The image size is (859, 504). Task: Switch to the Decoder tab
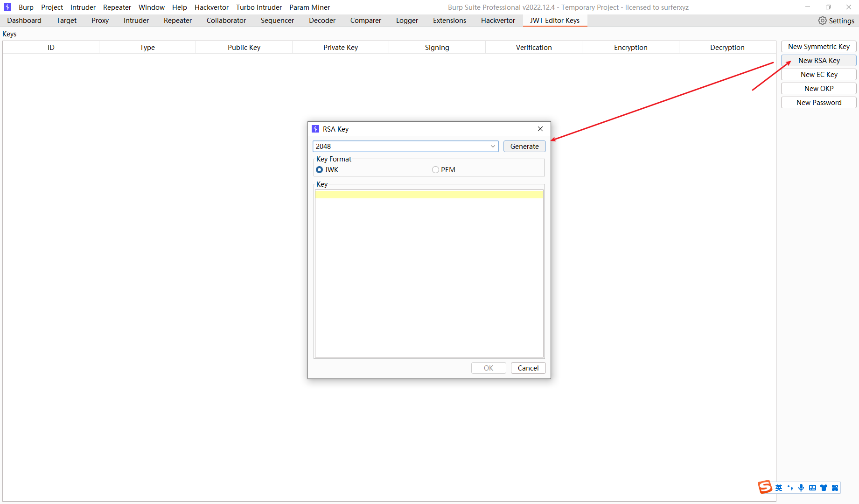click(x=322, y=21)
